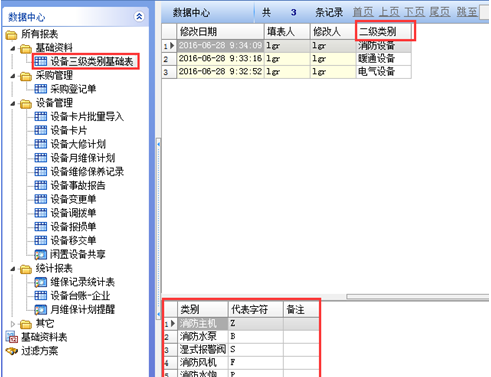491x377 pixels.
Task: Open 设备卡片批量导入 in tree
Action: 87,116
